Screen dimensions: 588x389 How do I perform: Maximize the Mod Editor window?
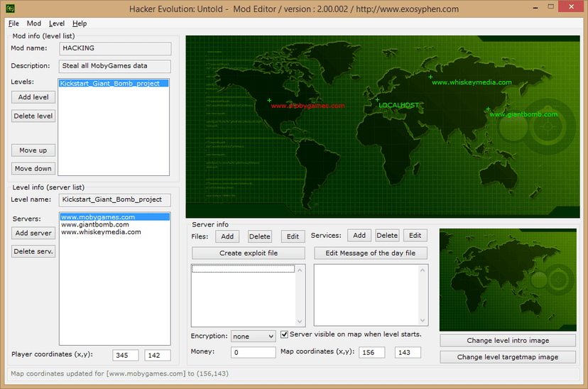point(550,7)
